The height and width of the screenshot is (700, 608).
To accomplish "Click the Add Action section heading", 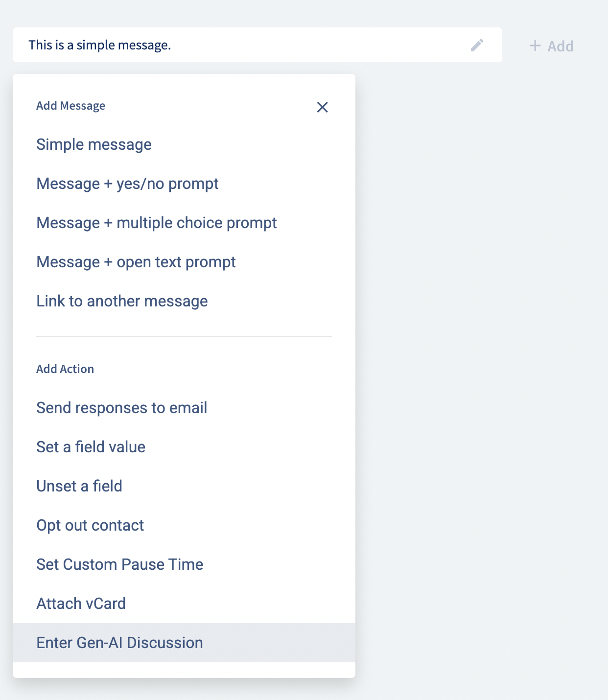I will (x=65, y=369).
